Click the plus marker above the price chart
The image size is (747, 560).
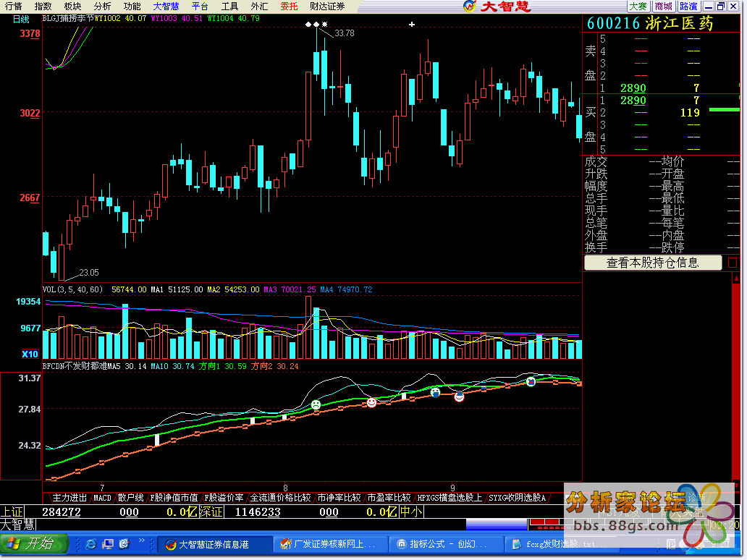(x=412, y=24)
